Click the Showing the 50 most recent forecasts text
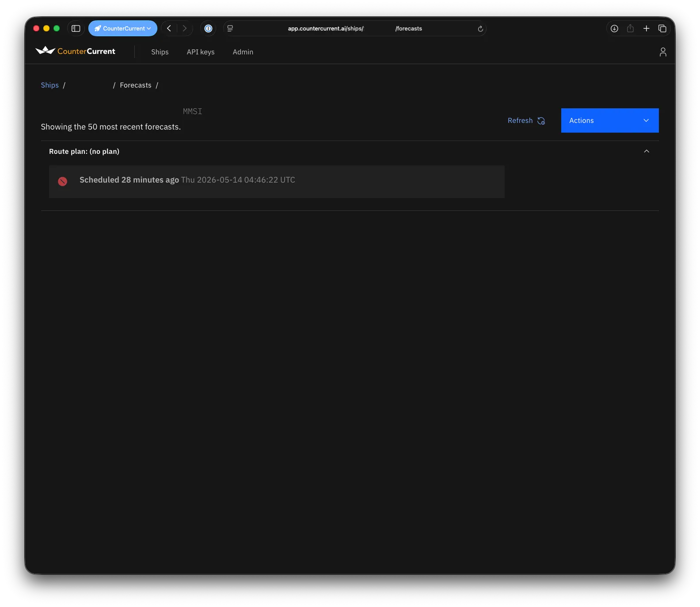The image size is (700, 607). pyautogui.click(x=111, y=127)
